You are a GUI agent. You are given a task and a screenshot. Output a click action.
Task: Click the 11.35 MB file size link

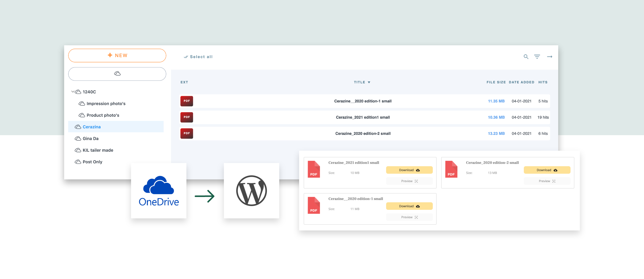pyautogui.click(x=496, y=101)
